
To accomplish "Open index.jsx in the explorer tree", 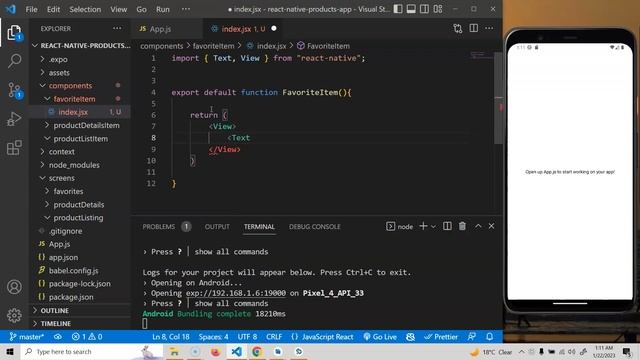I will point(80,112).
